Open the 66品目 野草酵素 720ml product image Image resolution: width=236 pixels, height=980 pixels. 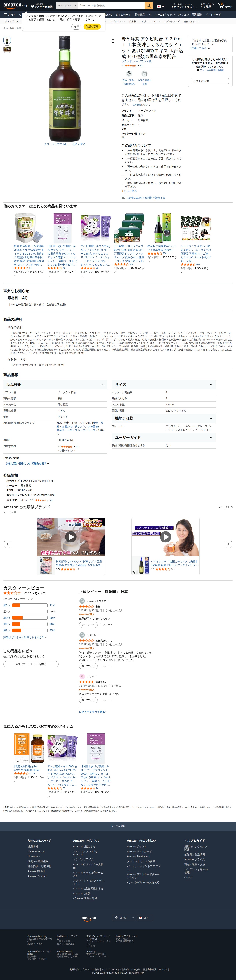tap(162, 228)
